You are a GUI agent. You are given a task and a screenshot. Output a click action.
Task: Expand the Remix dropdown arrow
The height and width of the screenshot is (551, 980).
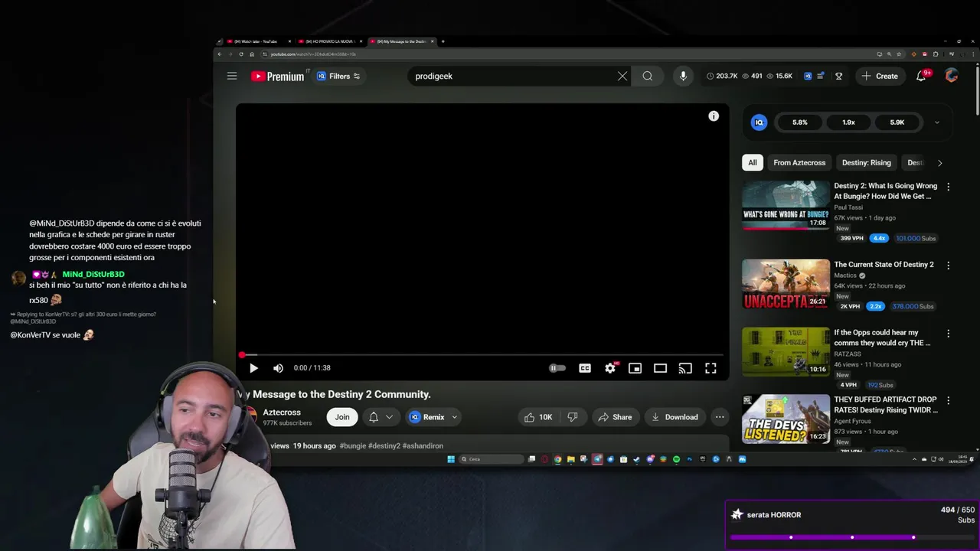tap(454, 417)
